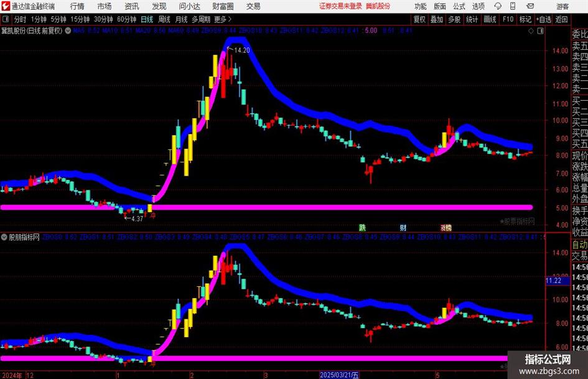
Task: Open the 多周期 multi-period view
Action: click(x=201, y=19)
